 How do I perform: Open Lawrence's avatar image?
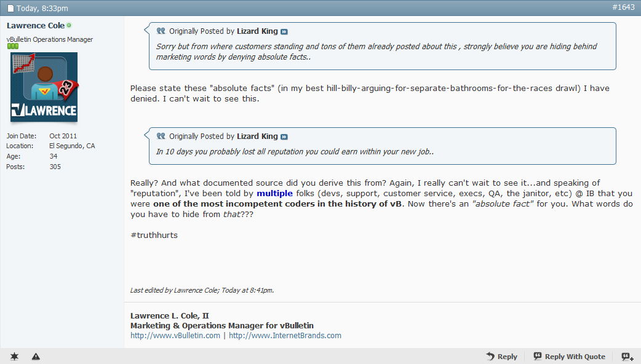[x=44, y=87]
